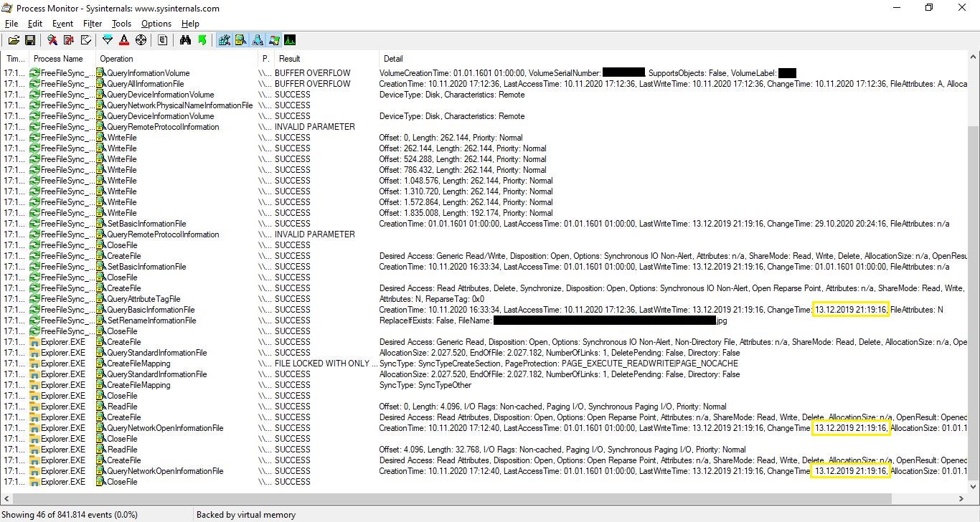Select the QueryAllInformationFile operation row

484,84
